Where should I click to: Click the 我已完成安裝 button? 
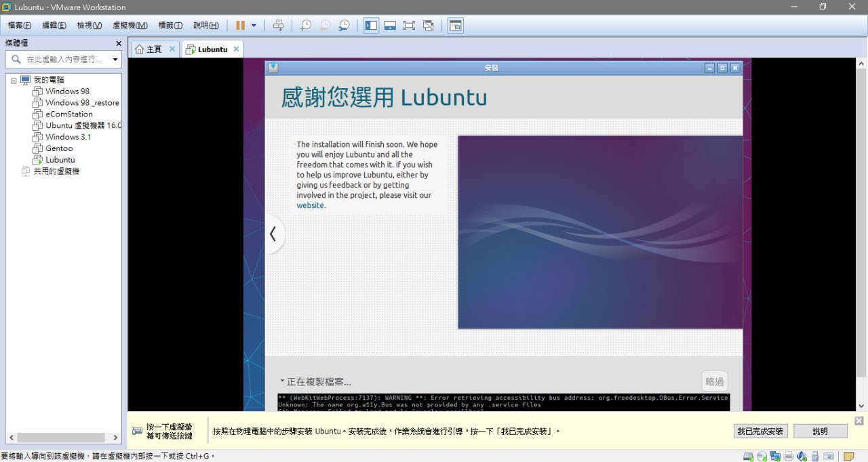coord(760,431)
